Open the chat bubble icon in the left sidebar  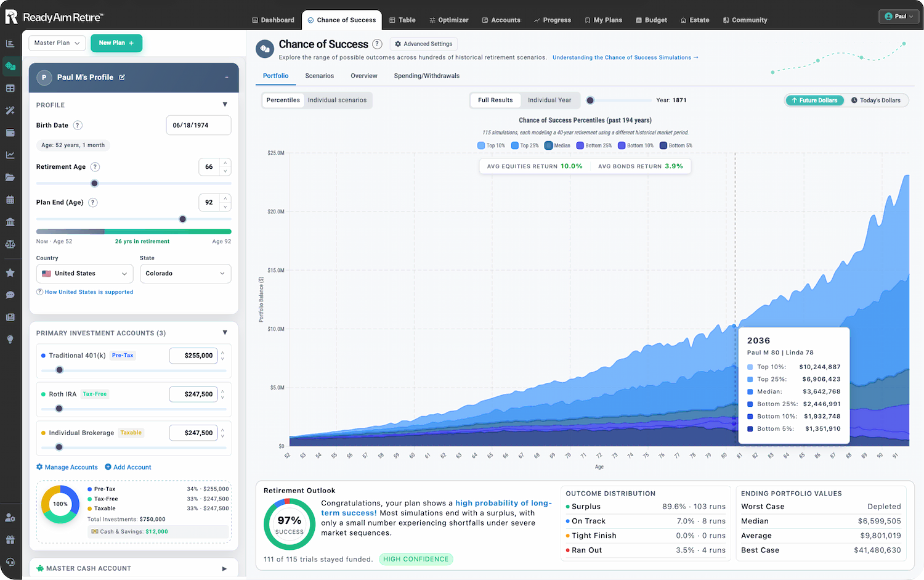tap(10, 295)
